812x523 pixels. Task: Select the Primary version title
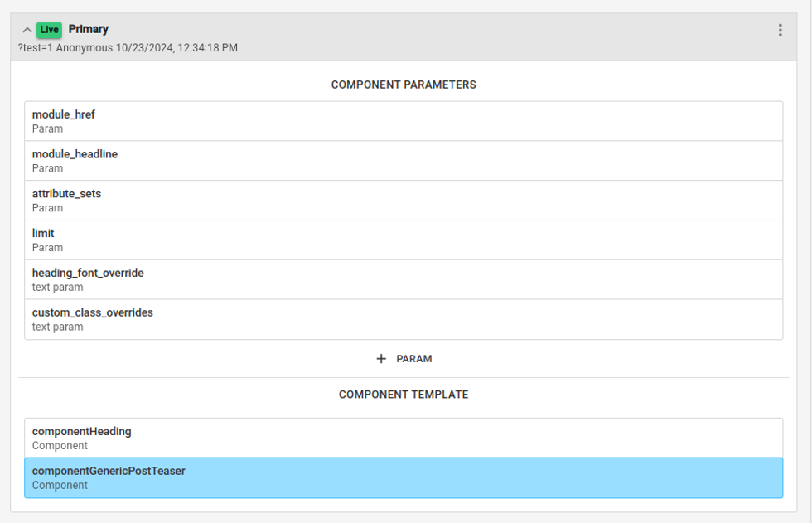(x=89, y=29)
